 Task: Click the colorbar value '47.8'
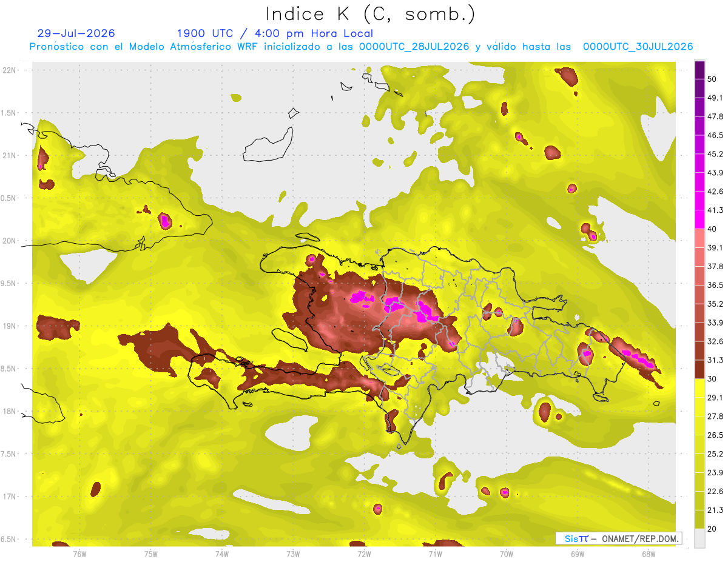click(715, 116)
